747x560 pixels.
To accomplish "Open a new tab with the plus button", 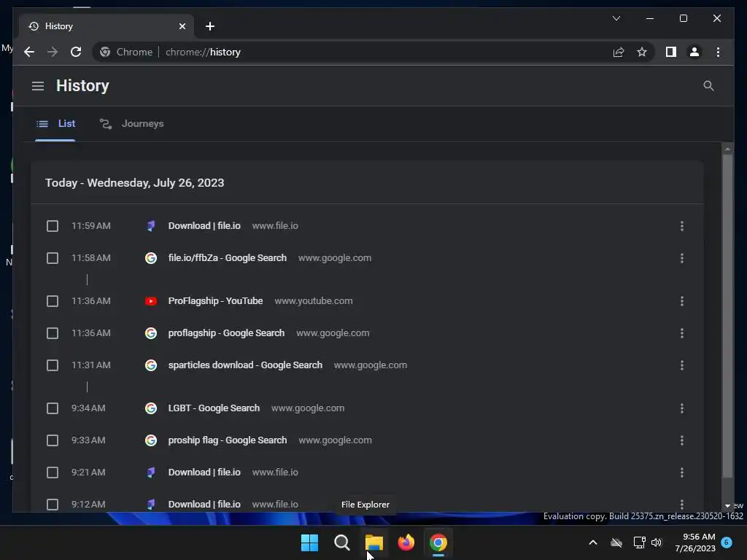I will pos(210,26).
